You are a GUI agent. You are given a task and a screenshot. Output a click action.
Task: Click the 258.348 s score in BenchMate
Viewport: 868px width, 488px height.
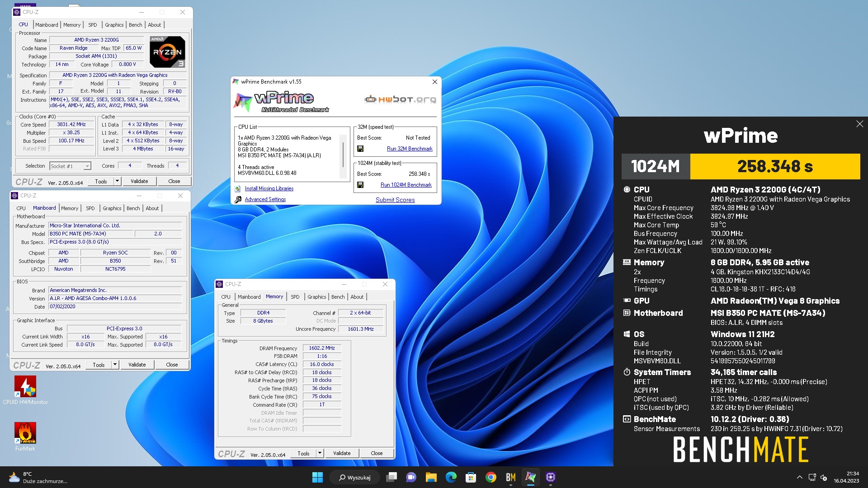click(775, 166)
